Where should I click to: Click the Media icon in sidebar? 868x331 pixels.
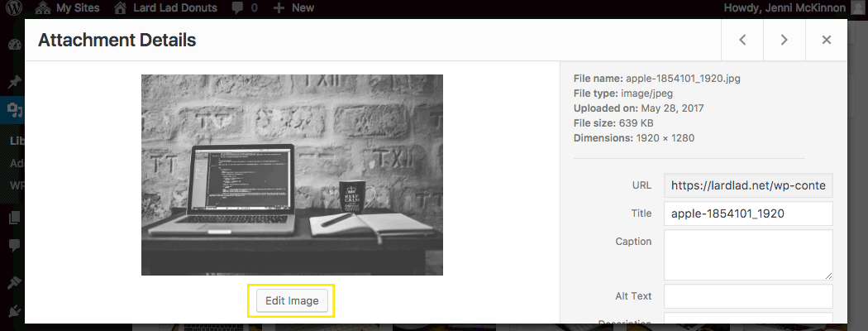click(15, 110)
